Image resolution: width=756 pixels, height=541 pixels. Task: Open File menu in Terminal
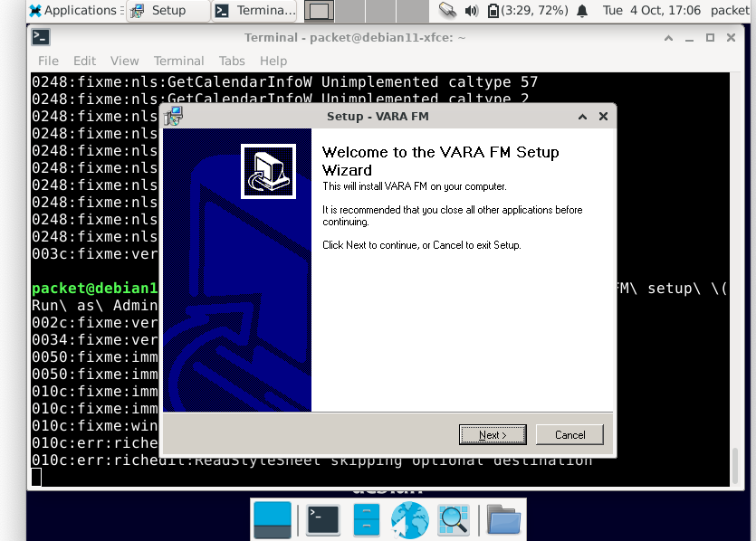48,61
